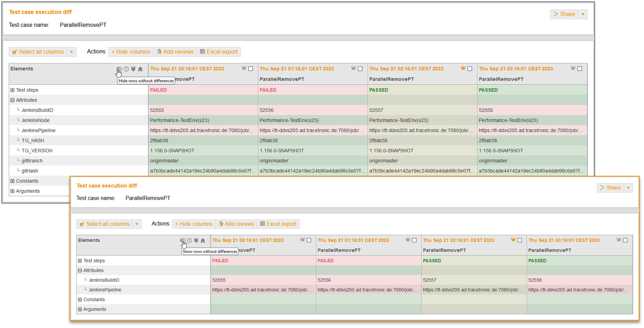Click 'Hide columns' action in upper panel
The width and height of the screenshot is (644, 328).
click(131, 52)
